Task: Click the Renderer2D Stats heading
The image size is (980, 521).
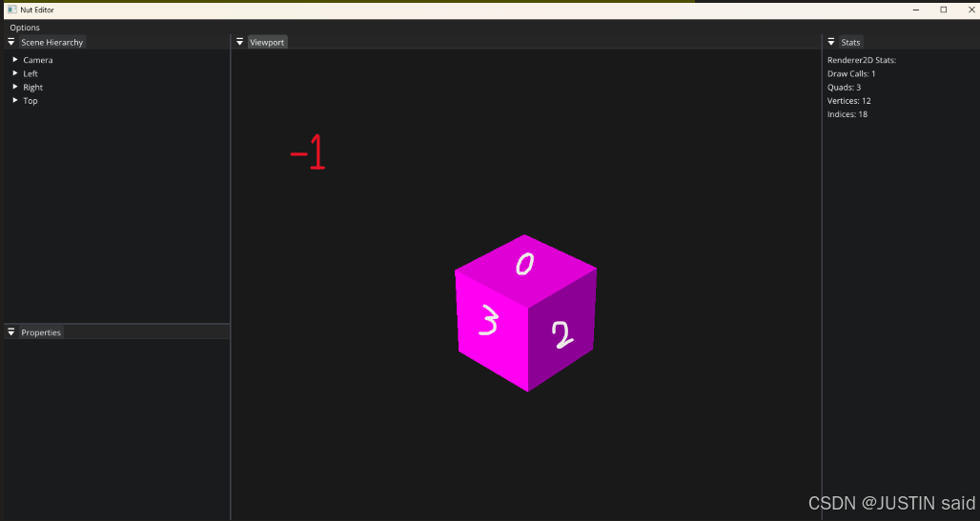Action: [861, 60]
